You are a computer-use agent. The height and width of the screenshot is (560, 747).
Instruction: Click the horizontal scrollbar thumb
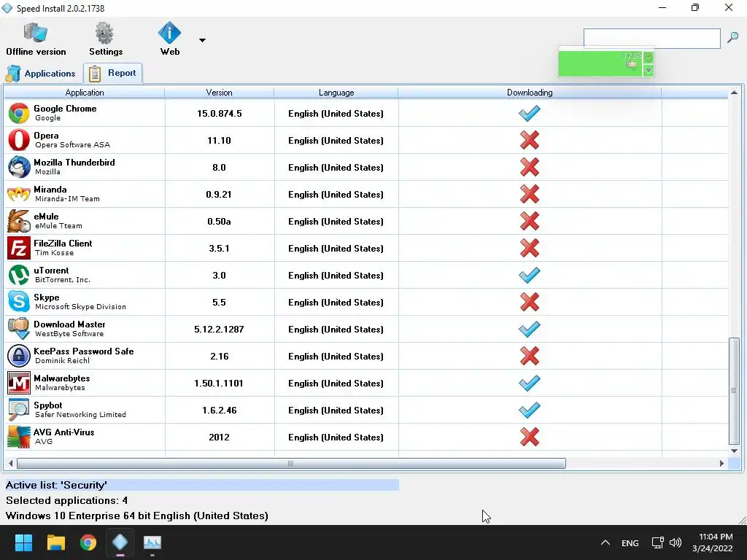click(291, 463)
